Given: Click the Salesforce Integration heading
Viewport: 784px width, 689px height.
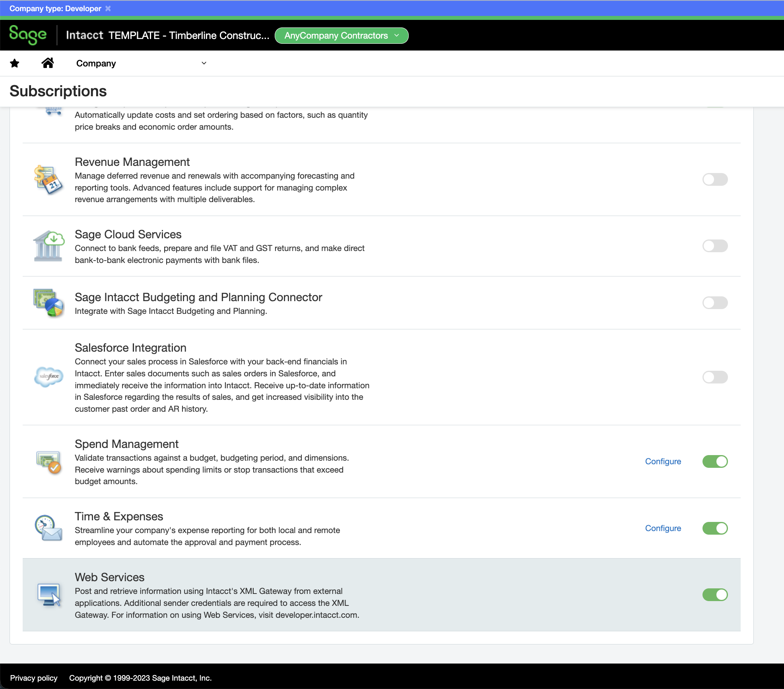Looking at the screenshot, I should point(130,348).
